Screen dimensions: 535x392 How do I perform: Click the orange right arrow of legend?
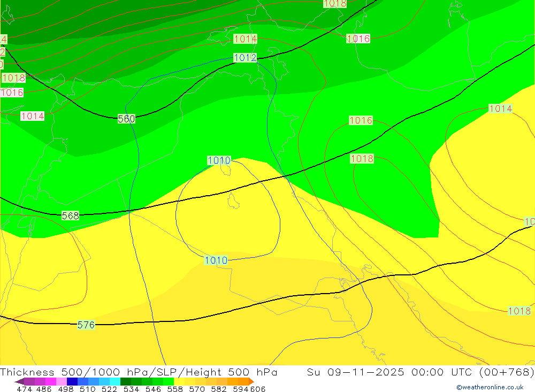click(251, 381)
